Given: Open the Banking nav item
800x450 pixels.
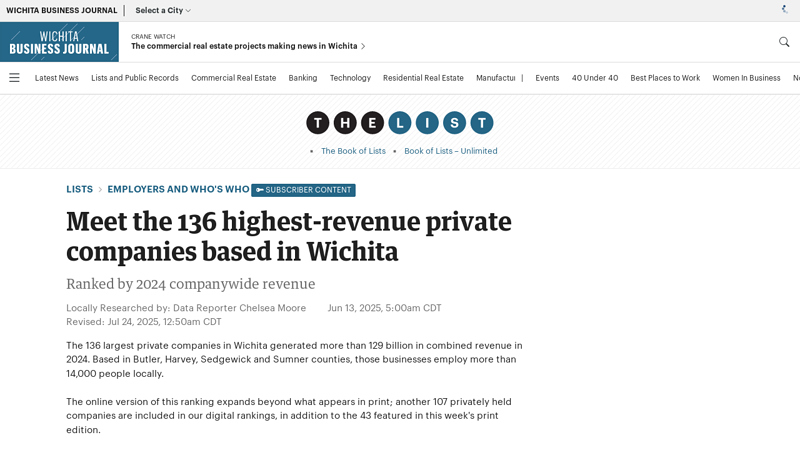Looking at the screenshot, I should (303, 78).
